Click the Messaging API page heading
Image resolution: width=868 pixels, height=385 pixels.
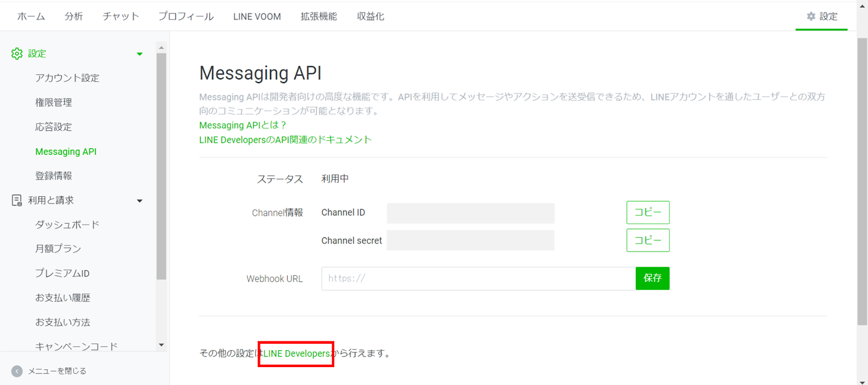[260, 73]
